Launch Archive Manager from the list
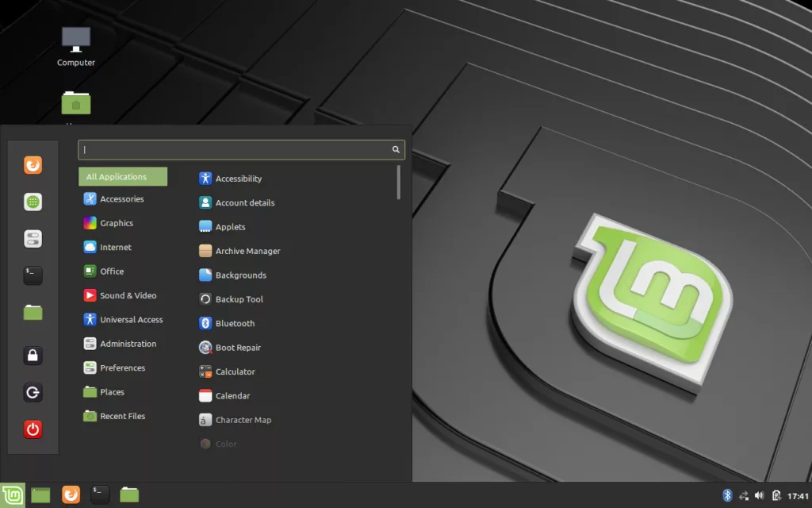Screen dimensions: 812x508 coord(247,251)
